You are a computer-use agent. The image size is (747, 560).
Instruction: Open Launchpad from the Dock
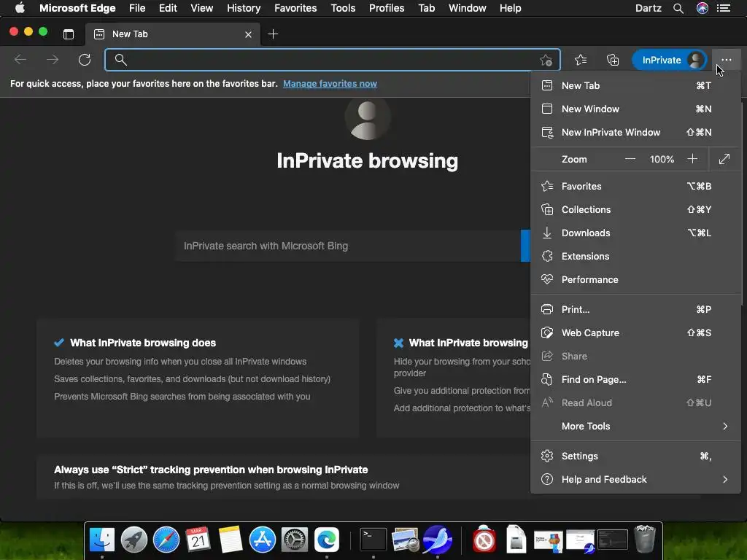click(134, 540)
